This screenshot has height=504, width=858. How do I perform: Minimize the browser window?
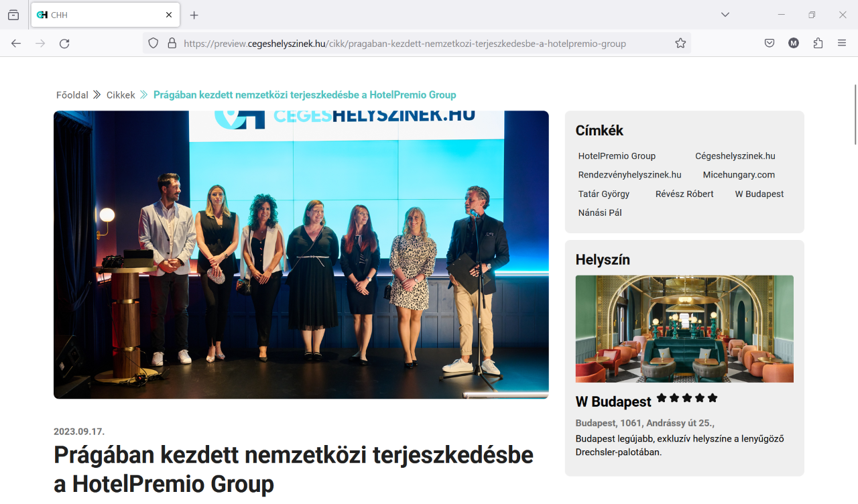click(x=781, y=15)
